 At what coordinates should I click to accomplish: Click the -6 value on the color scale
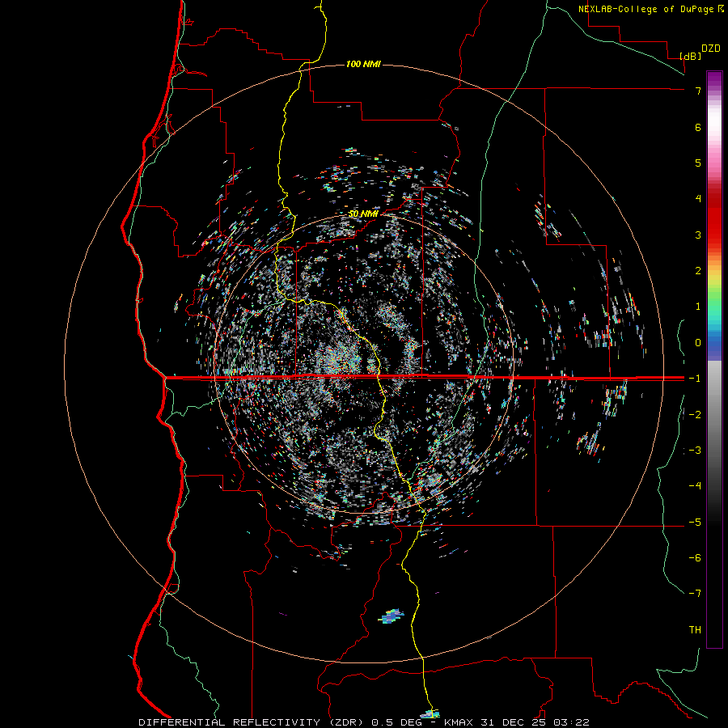coord(695,558)
